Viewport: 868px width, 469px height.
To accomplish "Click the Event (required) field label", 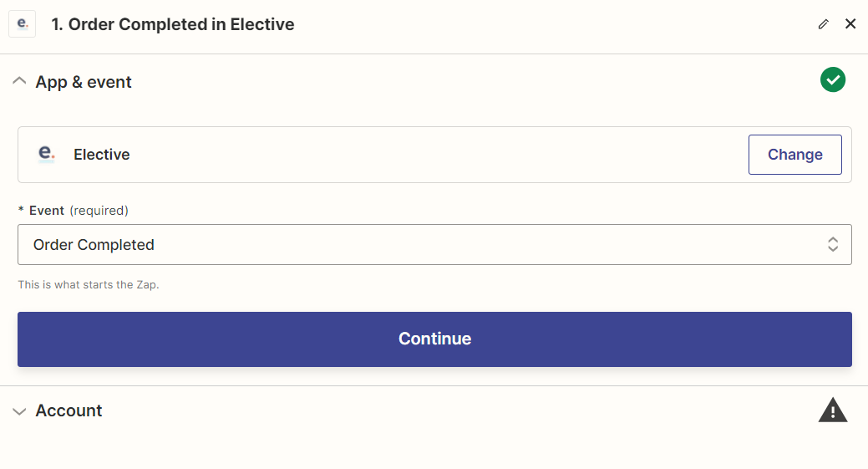I will pos(47,211).
